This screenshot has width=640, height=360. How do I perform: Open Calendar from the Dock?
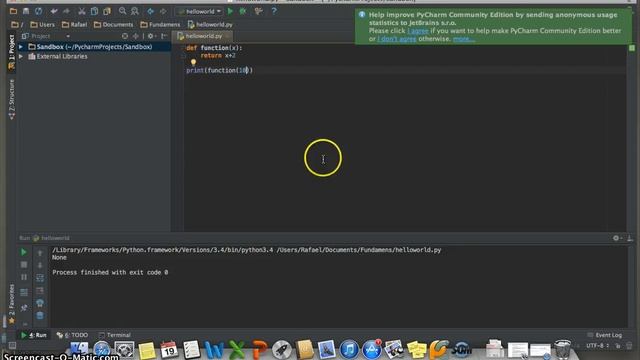[169, 350]
